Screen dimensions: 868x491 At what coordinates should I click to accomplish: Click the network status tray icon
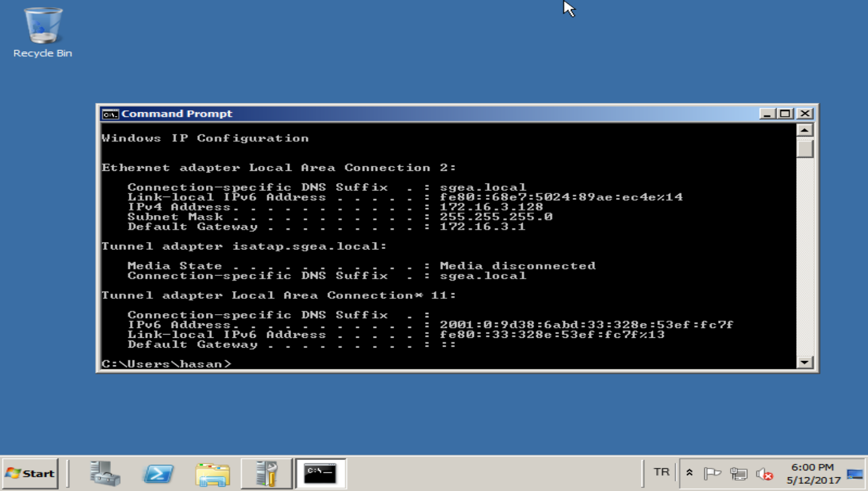click(x=739, y=473)
